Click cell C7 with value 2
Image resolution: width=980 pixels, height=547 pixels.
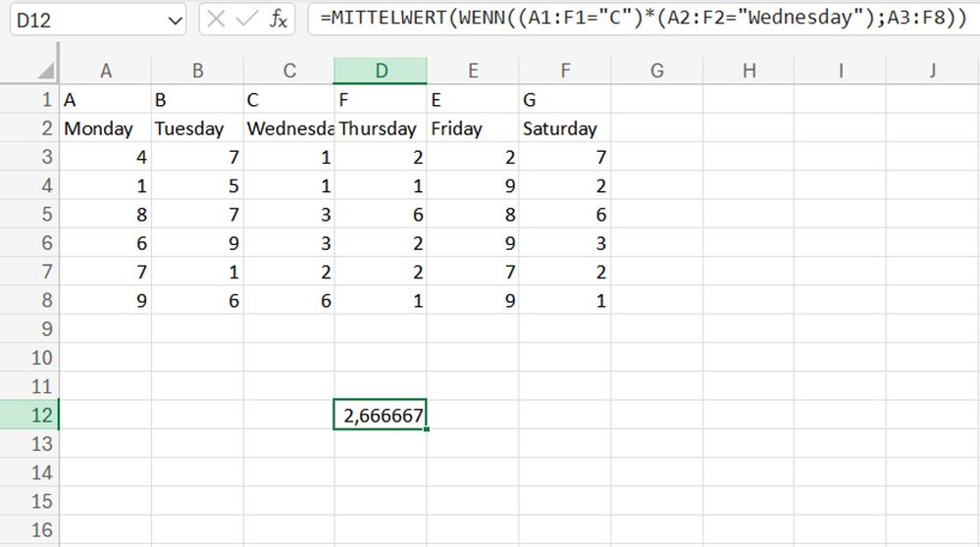[x=289, y=272]
